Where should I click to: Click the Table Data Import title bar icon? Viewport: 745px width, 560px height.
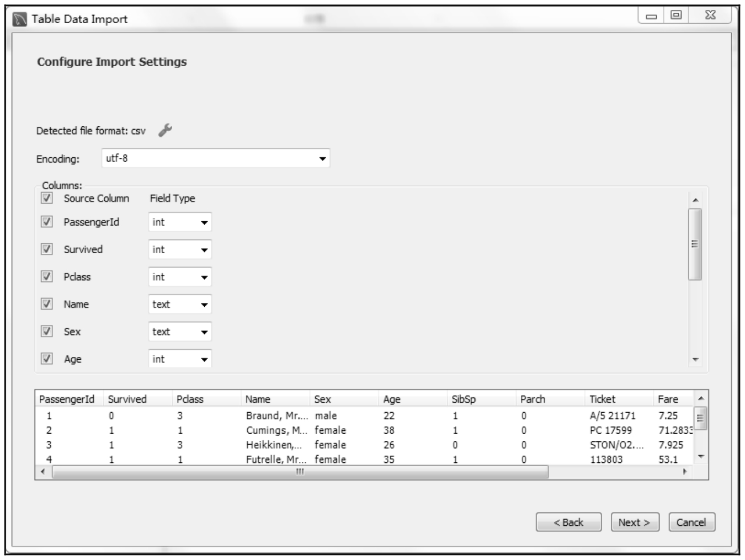(20, 19)
